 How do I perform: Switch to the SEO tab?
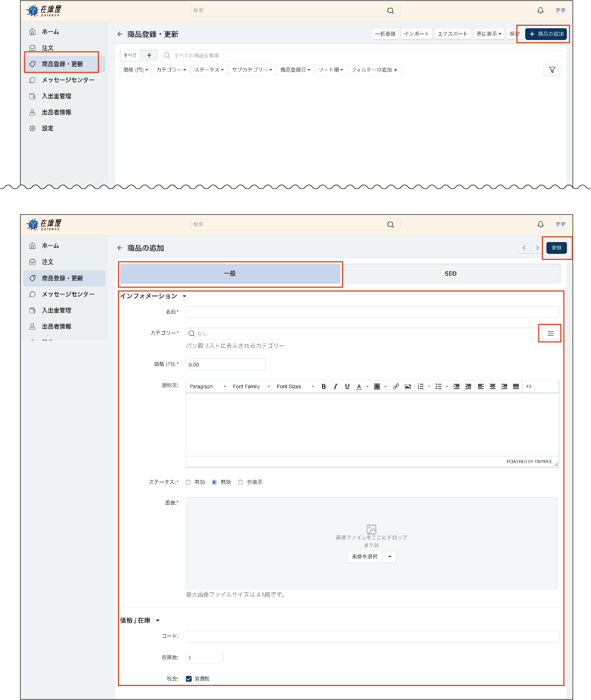coord(450,273)
